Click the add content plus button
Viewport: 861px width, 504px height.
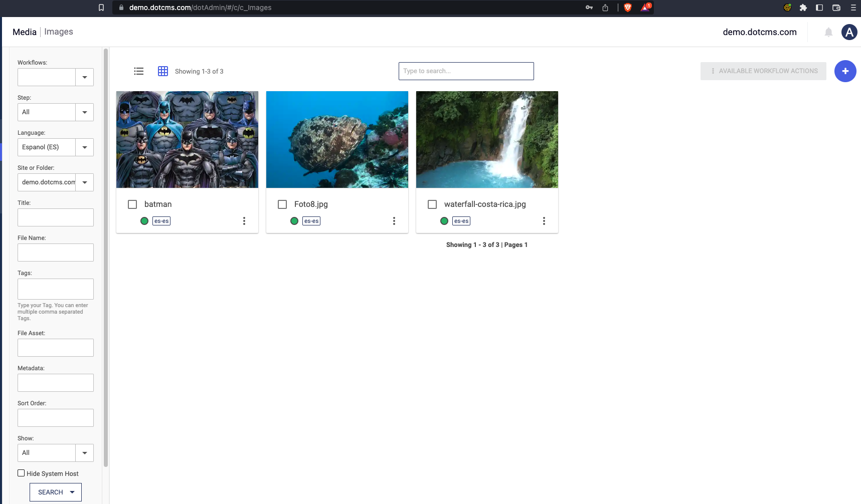click(845, 71)
